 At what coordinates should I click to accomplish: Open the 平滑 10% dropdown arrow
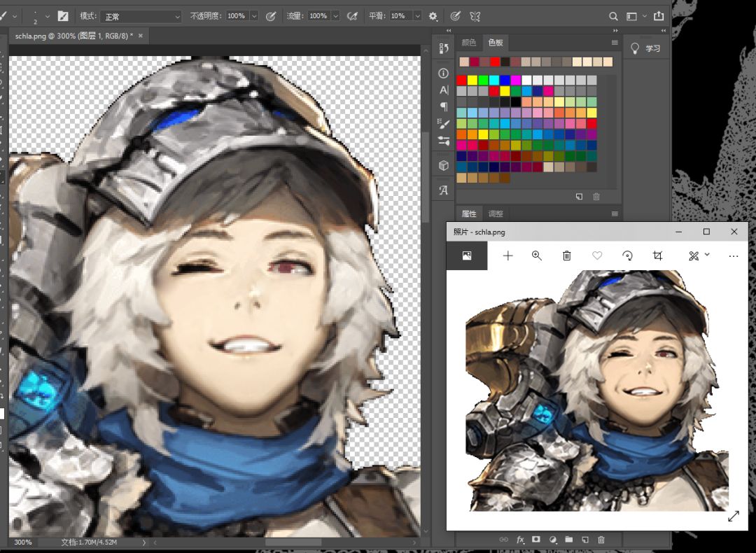(x=417, y=16)
